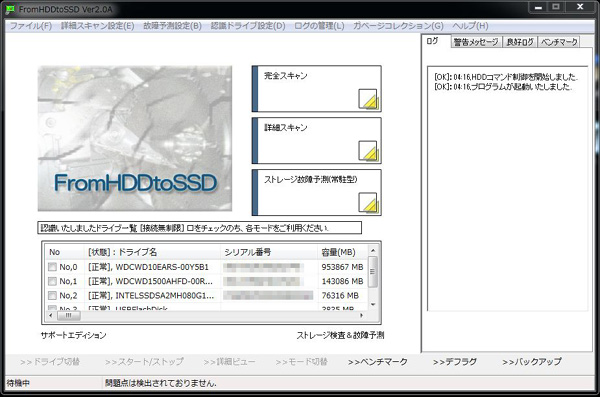Open the 詳細スキャン設定(E) menu
Viewport: 600px width, 397px height.
point(98,26)
